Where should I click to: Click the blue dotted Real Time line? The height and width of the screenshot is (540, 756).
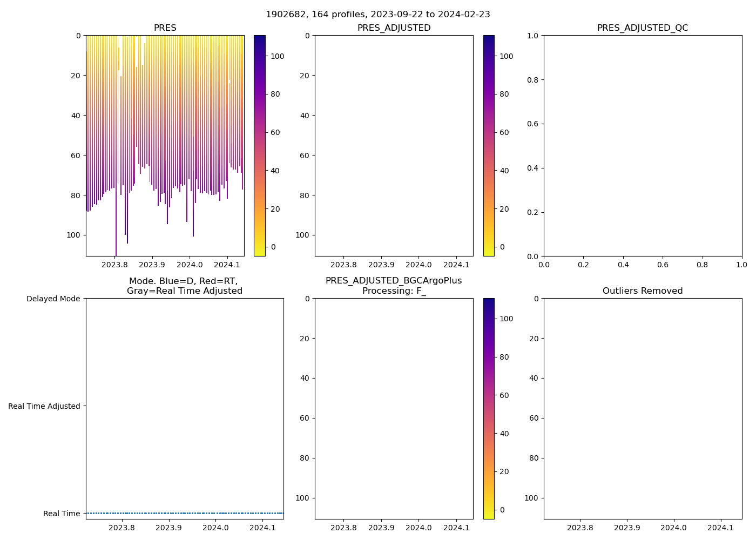[184, 513]
